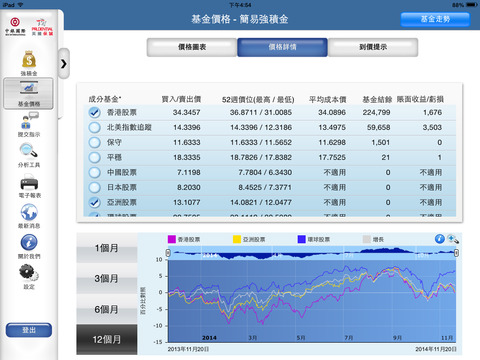Image resolution: width=480 pixels, height=360 pixels.
Task: Open the 電子報表 printer icon
Action: (29, 182)
